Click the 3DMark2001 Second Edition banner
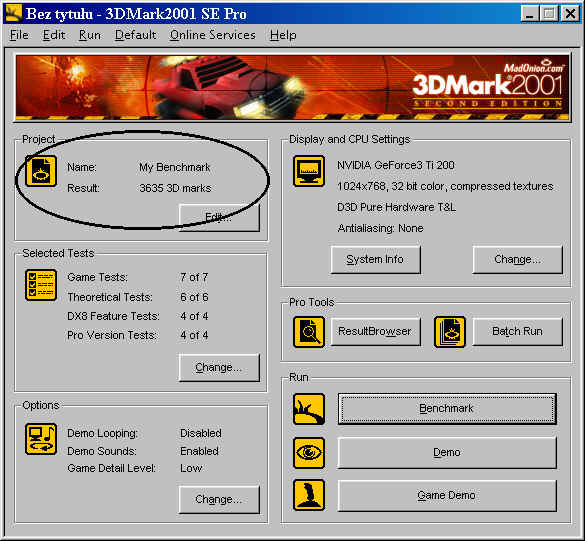 click(292, 88)
